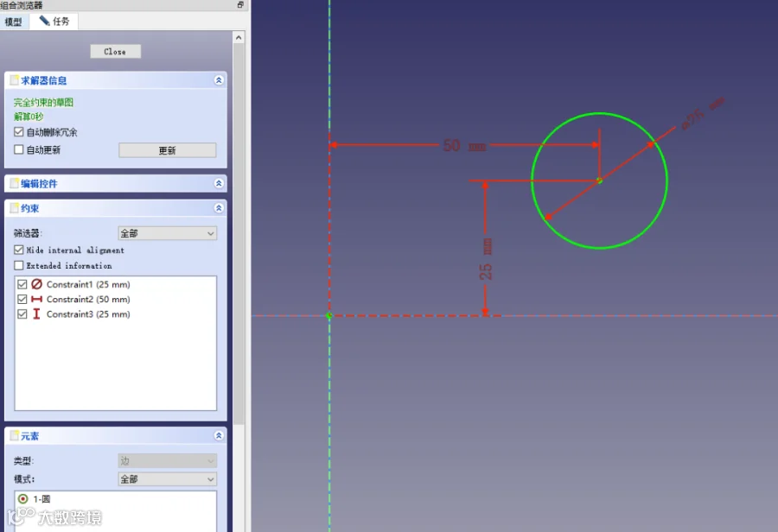Click the 约束 panel header icon
Viewport: 778px width, 532px height.
pos(15,208)
